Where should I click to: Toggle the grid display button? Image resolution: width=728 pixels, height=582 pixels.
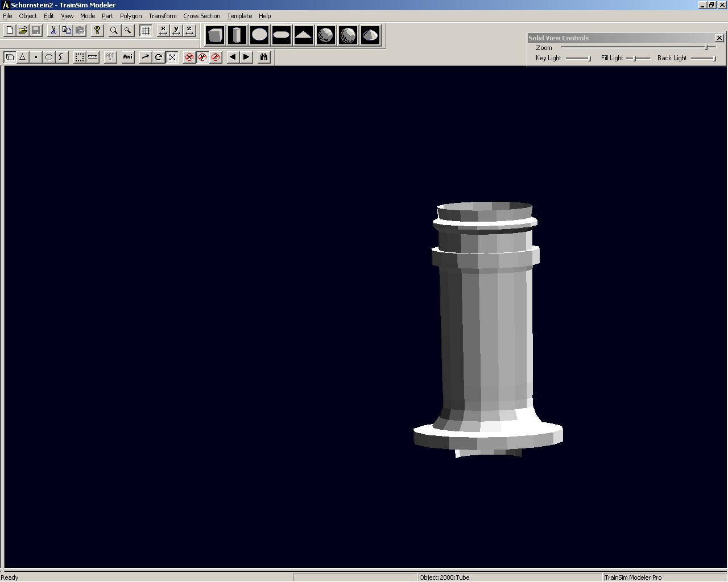pos(146,30)
